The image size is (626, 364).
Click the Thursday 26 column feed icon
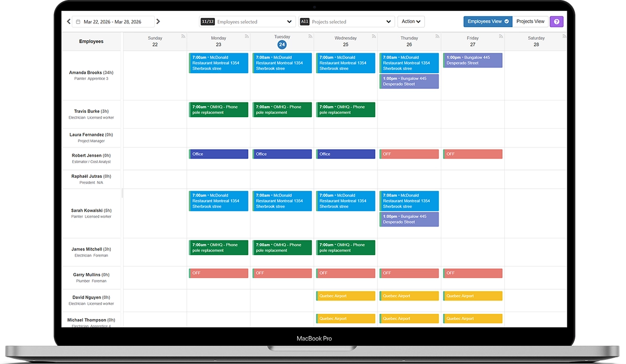[x=437, y=36]
